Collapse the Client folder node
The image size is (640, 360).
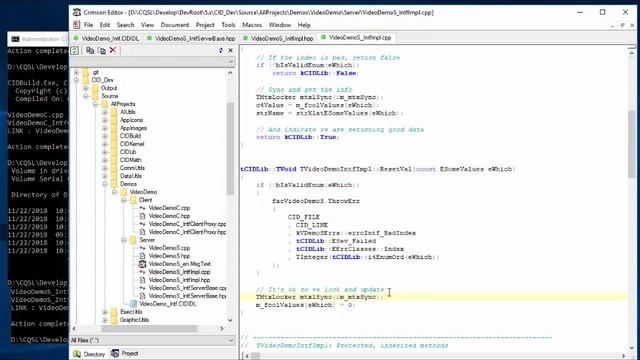click(124, 200)
